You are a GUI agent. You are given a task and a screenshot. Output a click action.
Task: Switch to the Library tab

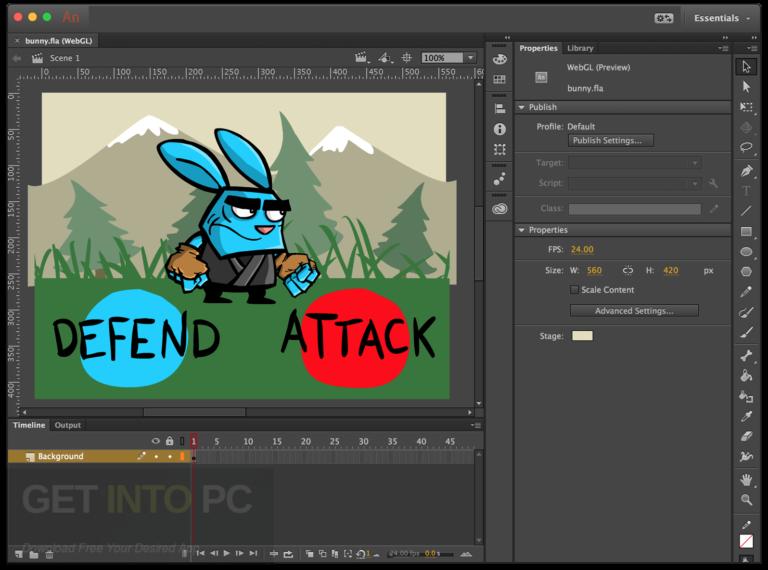580,48
